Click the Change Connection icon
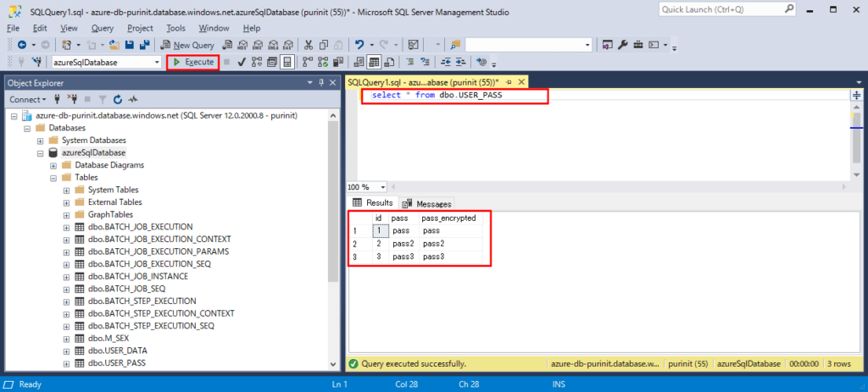This screenshot has width=868, height=392. tap(38, 62)
